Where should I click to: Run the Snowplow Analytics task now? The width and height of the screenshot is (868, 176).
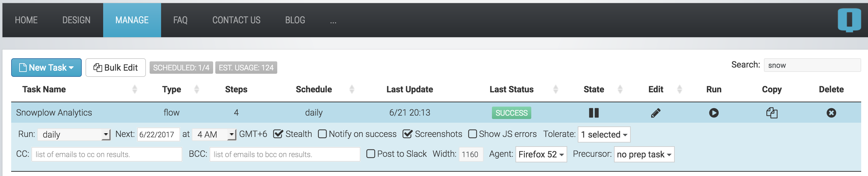click(714, 112)
